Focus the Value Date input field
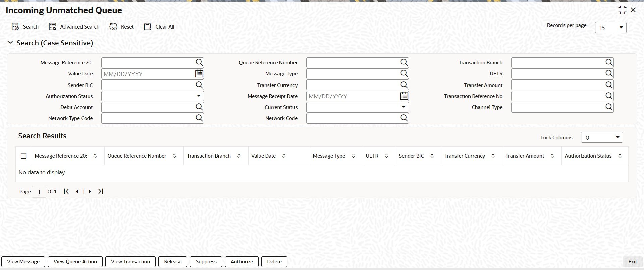644x270 pixels. [148, 74]
